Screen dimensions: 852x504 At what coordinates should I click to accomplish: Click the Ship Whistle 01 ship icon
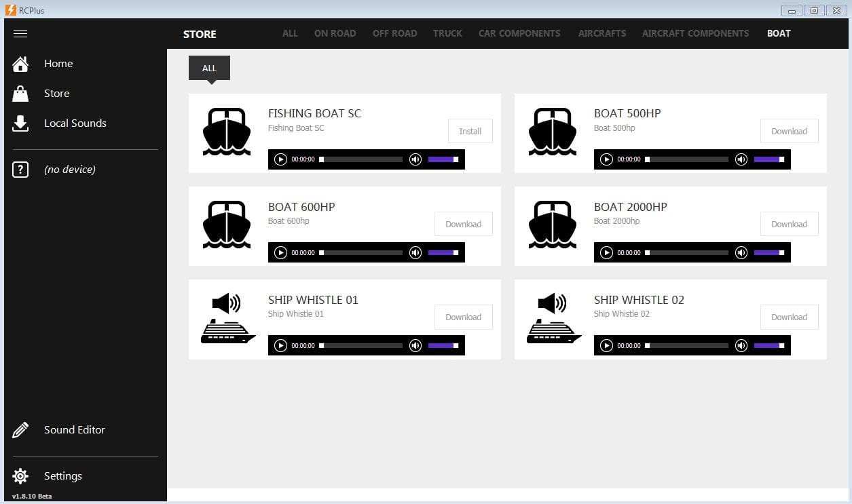[227, 319]
